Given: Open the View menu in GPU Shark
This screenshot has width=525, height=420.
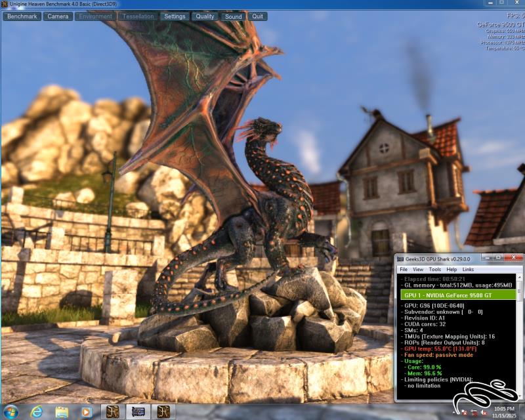Looking at the screenshot, I should click(x=418, y=270).
